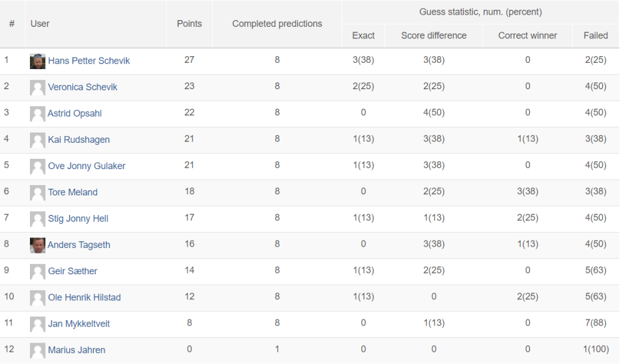Click Geir Sæther's placeholder avatar icon
The width and height of the screenshot is (626, 364).
coord(37,272)
